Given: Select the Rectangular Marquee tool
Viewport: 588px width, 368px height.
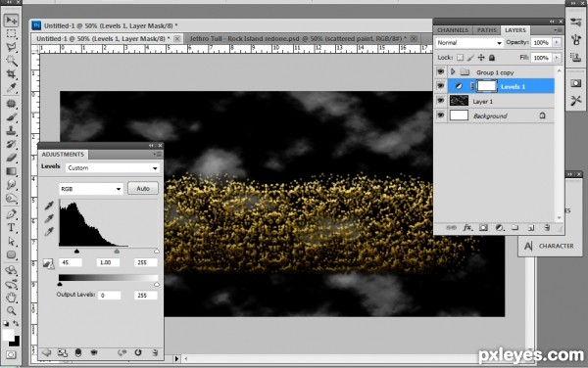Looking at the screenshot, I should (x=11, y=33).
